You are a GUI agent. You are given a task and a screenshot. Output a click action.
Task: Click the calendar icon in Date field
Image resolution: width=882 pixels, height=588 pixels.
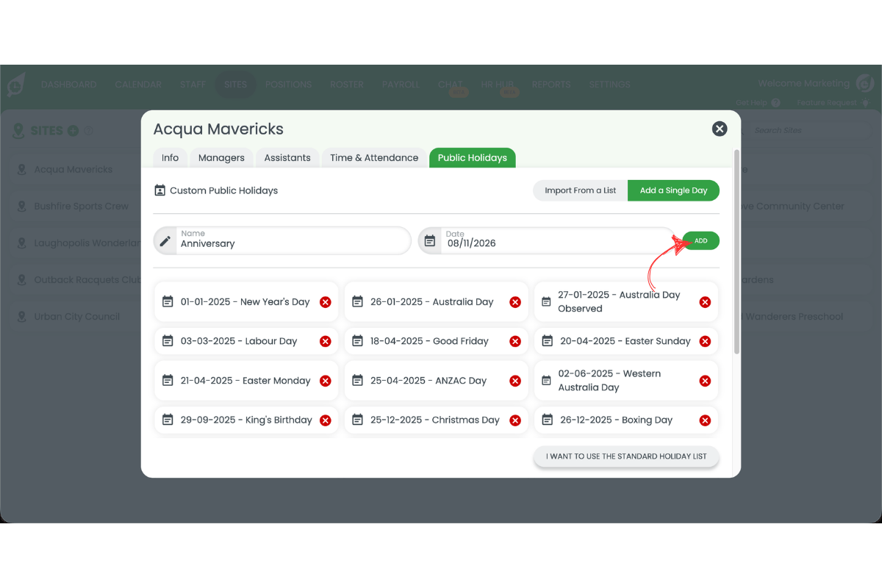pos(431,241)
